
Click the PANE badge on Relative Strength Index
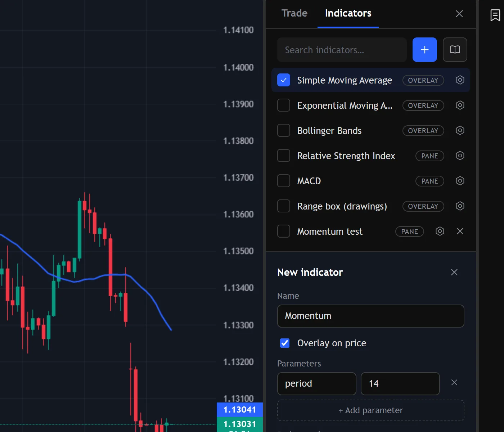(x=429, y=156)
